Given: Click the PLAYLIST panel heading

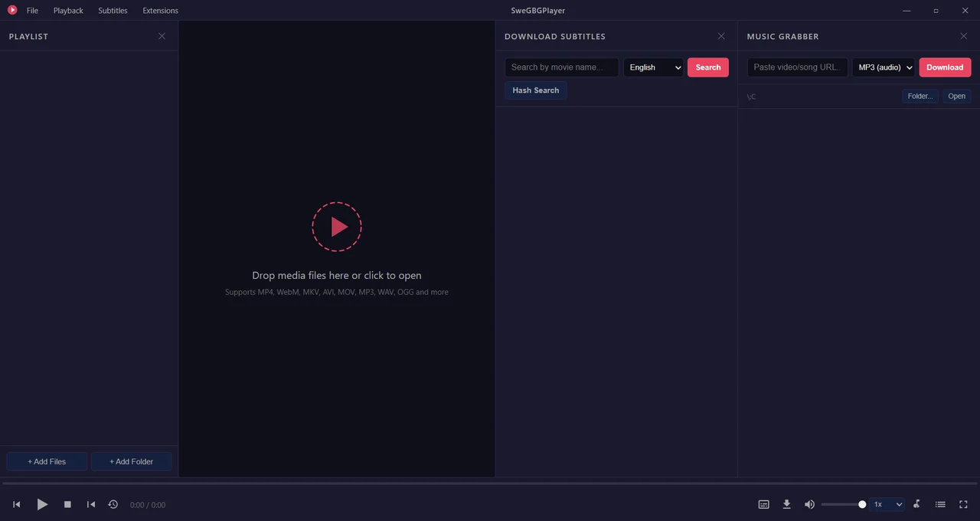Looking at the screenshot, I should click(x=28, y=37).
